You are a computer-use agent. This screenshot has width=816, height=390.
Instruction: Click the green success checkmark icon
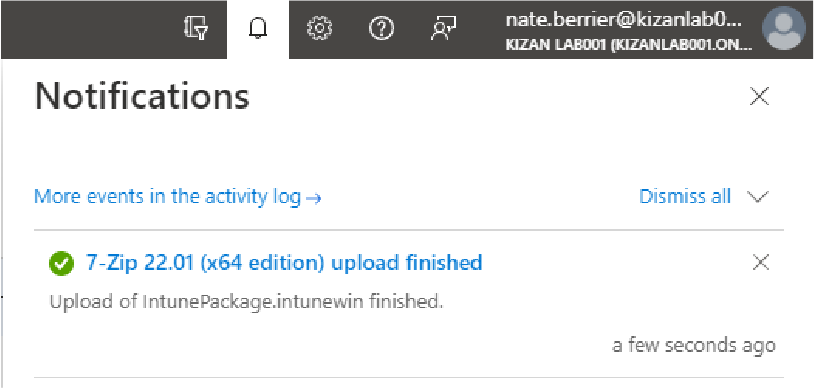pos(61,263)
